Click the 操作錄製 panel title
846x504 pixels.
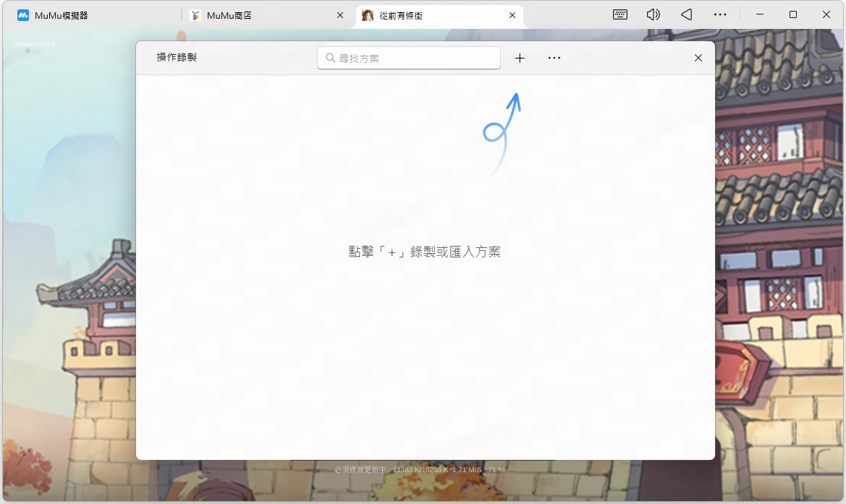(177, 58)
